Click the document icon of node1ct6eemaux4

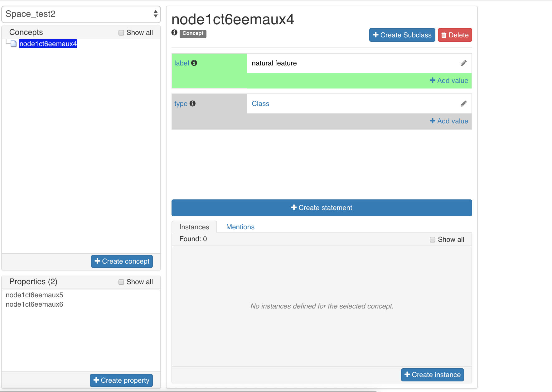13,44
